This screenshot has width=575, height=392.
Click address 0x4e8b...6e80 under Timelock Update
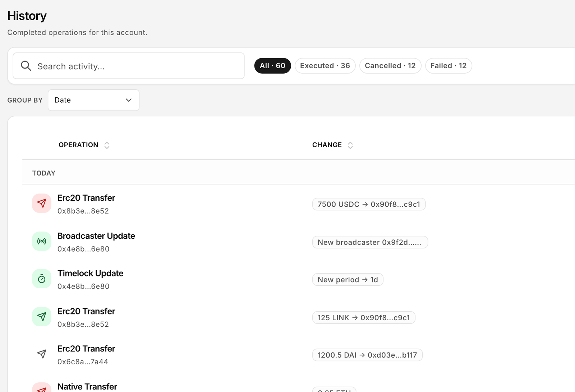coord(83,286)
